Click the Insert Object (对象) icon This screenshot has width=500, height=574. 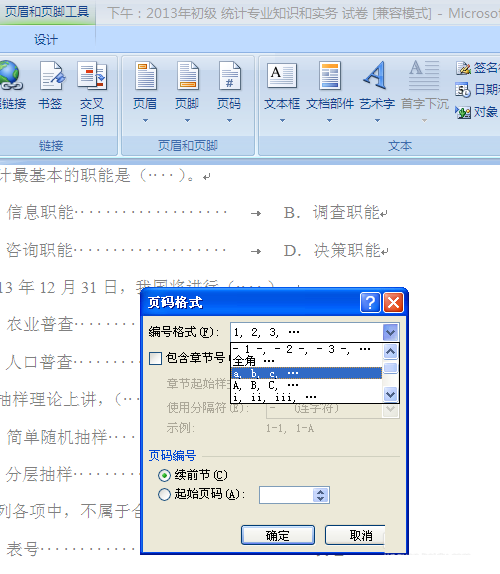coord(463,112)
